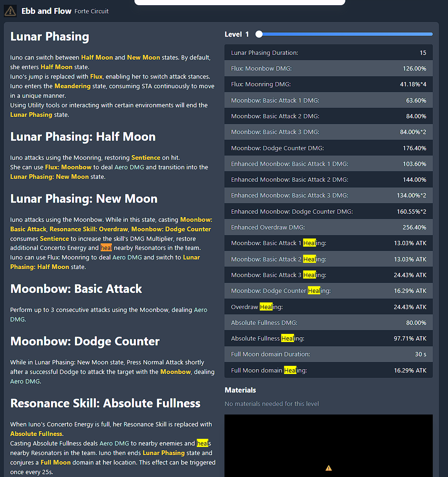Click the warning icon in the black video area
The width and height of the screenshot is (448, 477).
tap(328, 468)
